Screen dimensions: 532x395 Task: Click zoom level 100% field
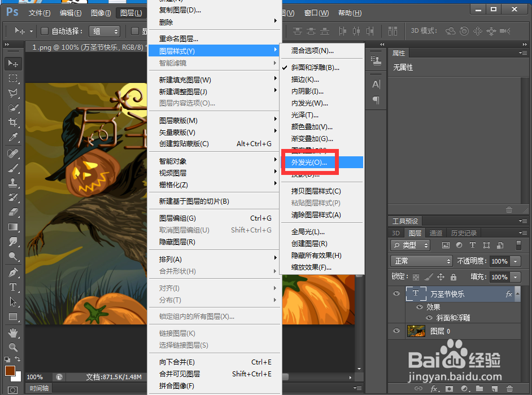point(35,377)
